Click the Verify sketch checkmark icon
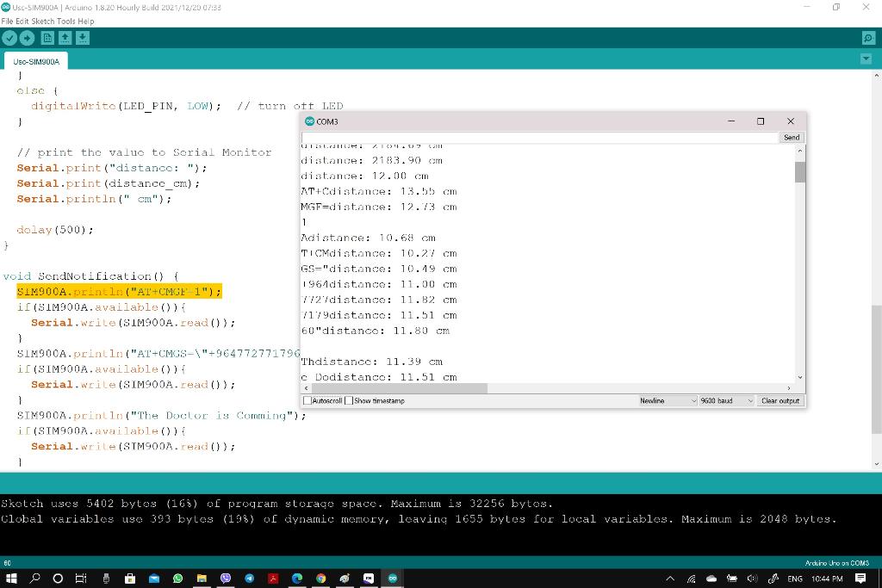882x588 pixels. pyautogui.click(x=9, y=38)
